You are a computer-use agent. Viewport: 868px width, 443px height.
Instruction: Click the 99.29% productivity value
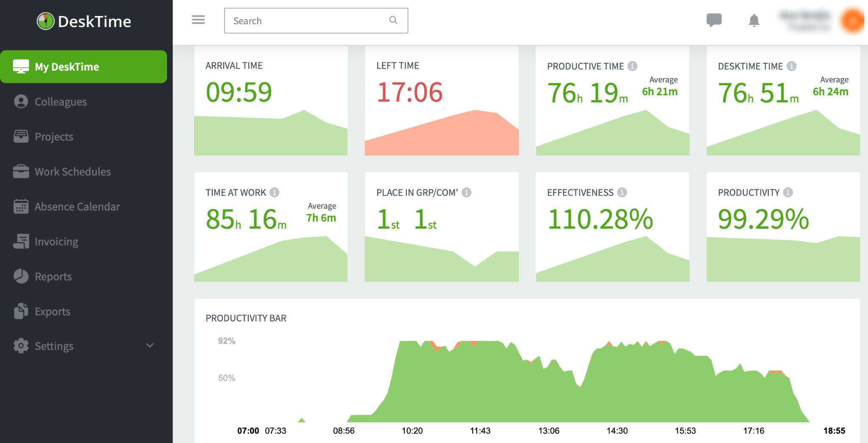pos(763,219)
